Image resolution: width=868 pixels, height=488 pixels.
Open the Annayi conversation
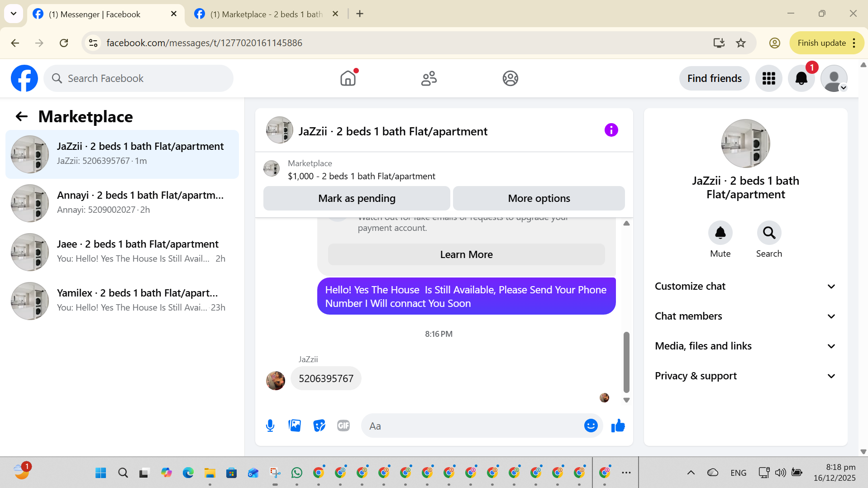122,203
